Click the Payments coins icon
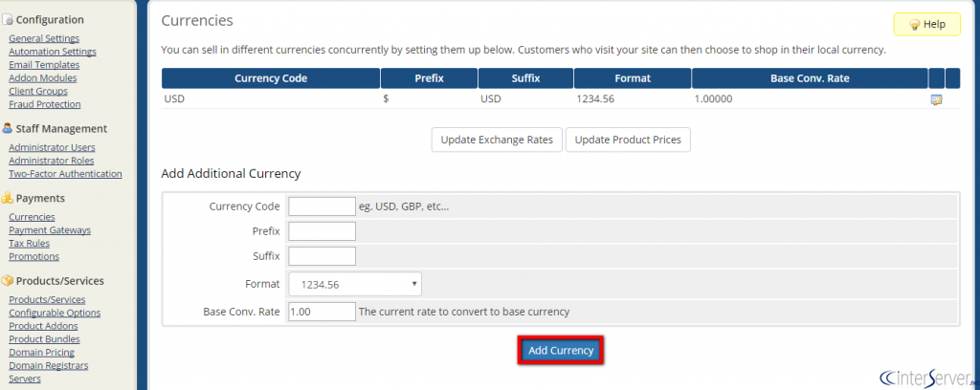 click(8, 198)
